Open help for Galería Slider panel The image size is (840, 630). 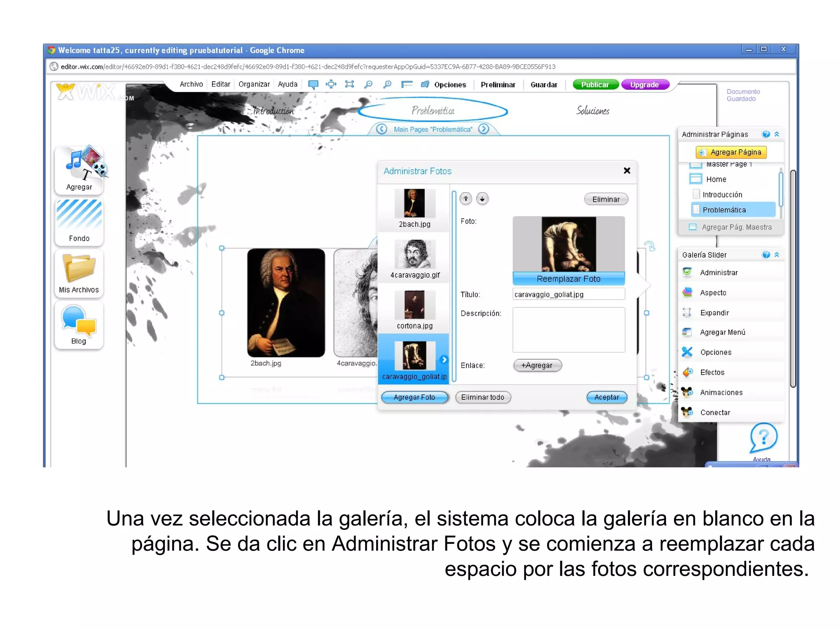(x=766, y=255)
